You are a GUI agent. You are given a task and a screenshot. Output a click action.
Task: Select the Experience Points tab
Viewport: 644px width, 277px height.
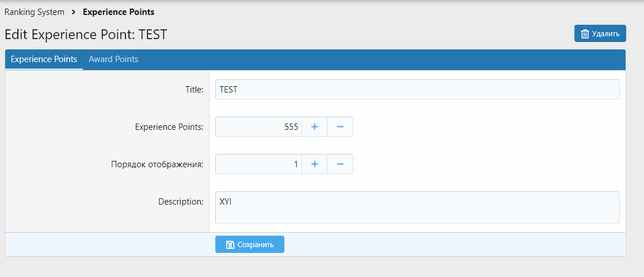click(x=44, y=59)
